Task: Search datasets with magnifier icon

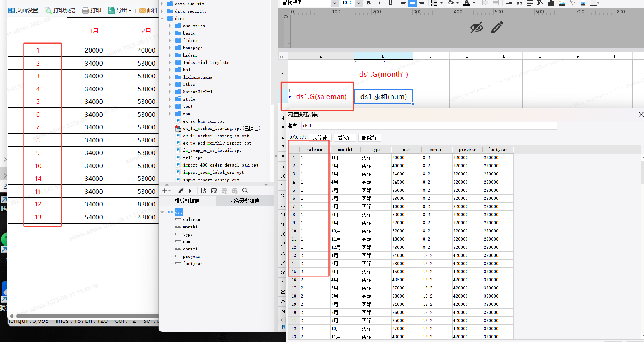Action: click(245, 191)
